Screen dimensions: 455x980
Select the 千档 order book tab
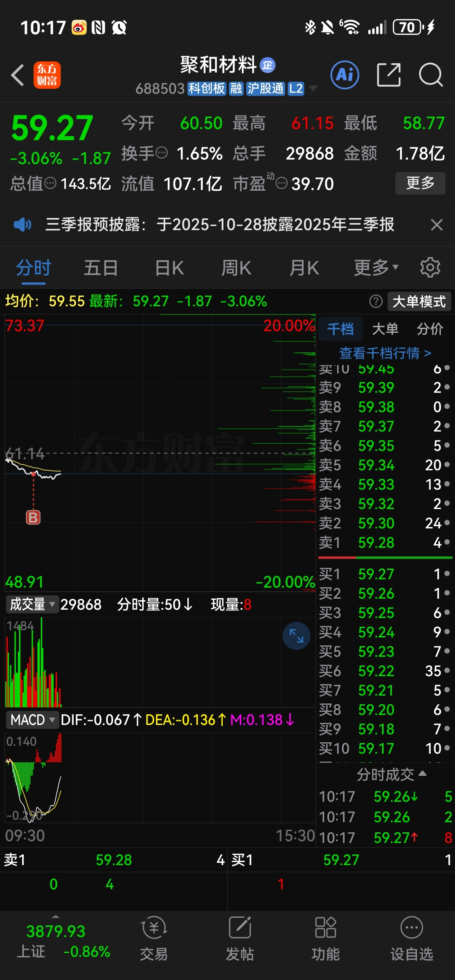click(x=340, y=329)
